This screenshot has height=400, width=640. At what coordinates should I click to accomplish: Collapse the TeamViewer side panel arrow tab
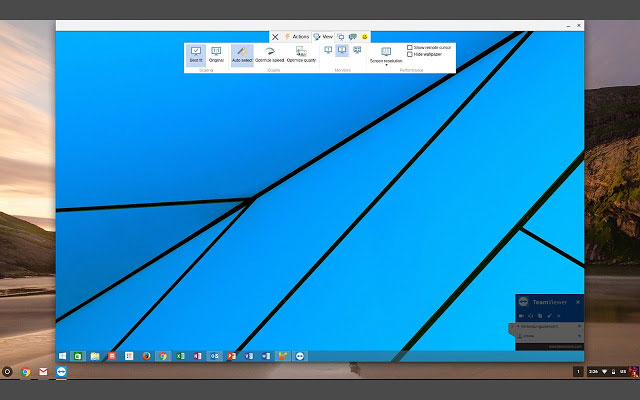click(x=511, y=327)
